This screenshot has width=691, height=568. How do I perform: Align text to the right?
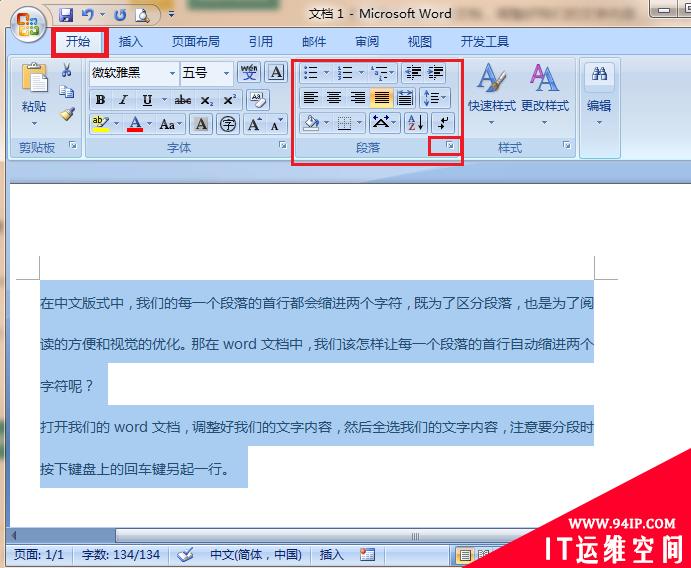[x=358, y=97]
